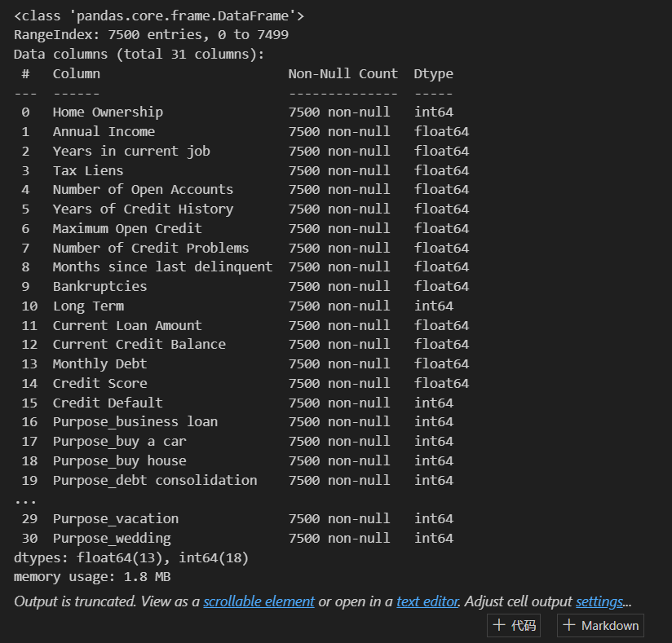
Task: Click the 'Home Ownership' column label
Action: point(107,112)
